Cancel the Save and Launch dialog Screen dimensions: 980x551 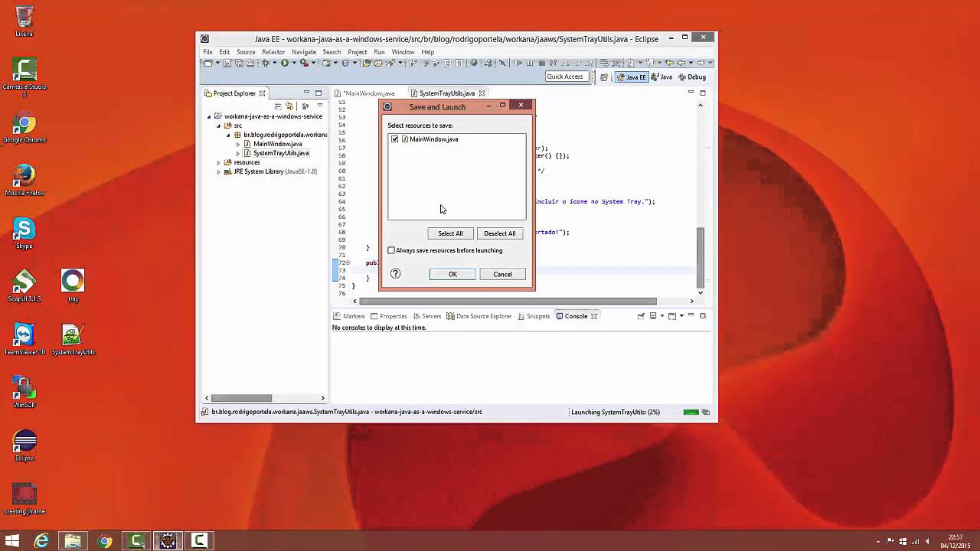pos(502,274)
